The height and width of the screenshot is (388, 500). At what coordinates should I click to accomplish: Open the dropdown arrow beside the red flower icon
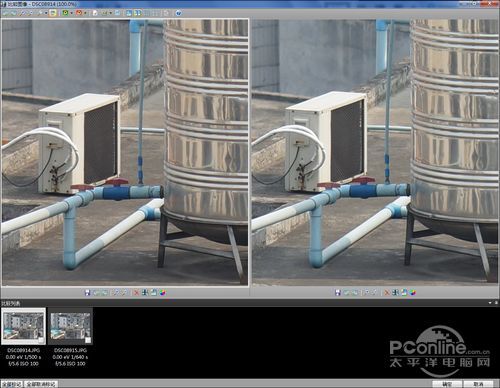coord(85,13)
